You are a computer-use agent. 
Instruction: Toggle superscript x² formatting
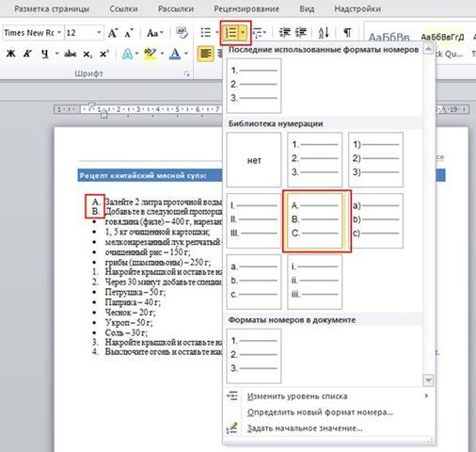104,54
